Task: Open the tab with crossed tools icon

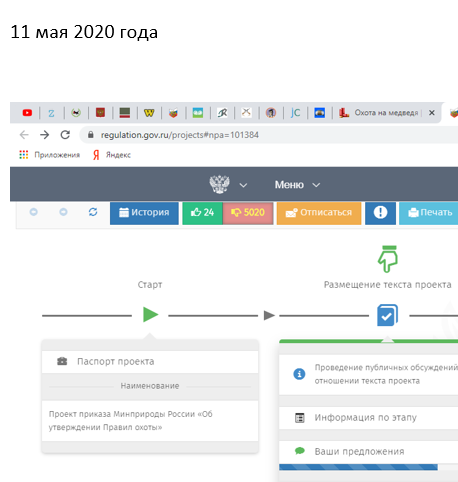Action: tap(246, 113)
